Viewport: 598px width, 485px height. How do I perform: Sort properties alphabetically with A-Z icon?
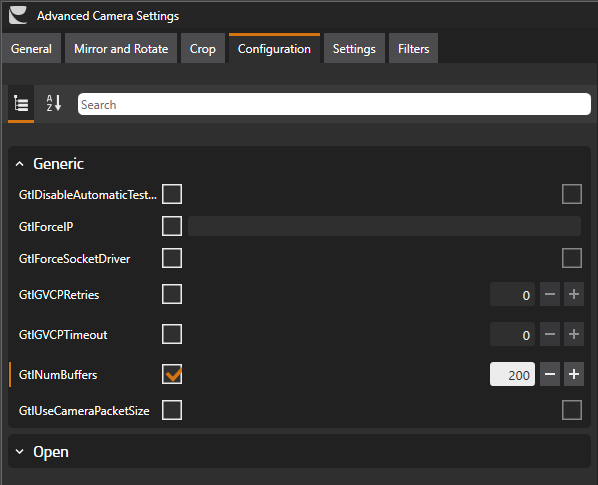pyautogui.click(x=54, y=103)
